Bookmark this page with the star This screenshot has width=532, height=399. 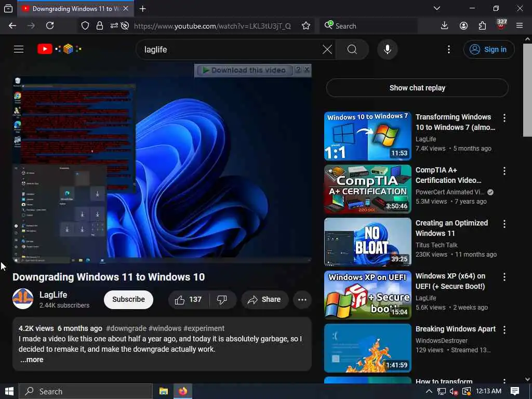[x=306, y=26]
